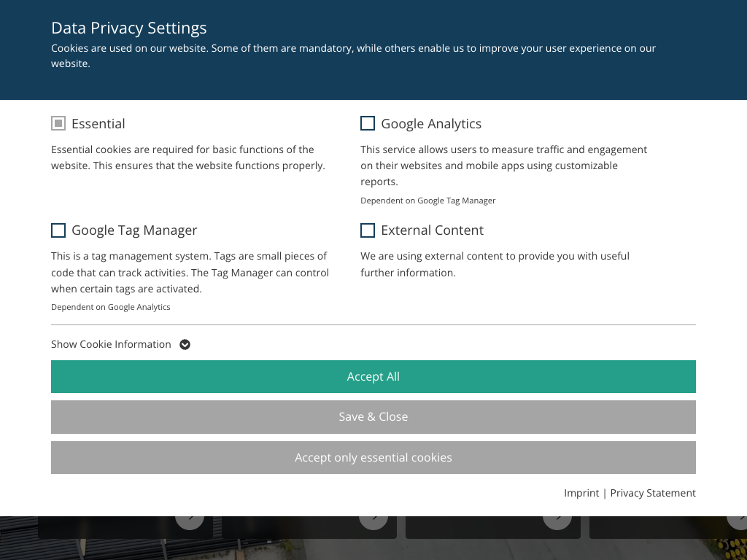Click the third carousel arrow below the dialog
Viewport: 747px width, 560px height.
pyautogui.click(x=557, y=520)
